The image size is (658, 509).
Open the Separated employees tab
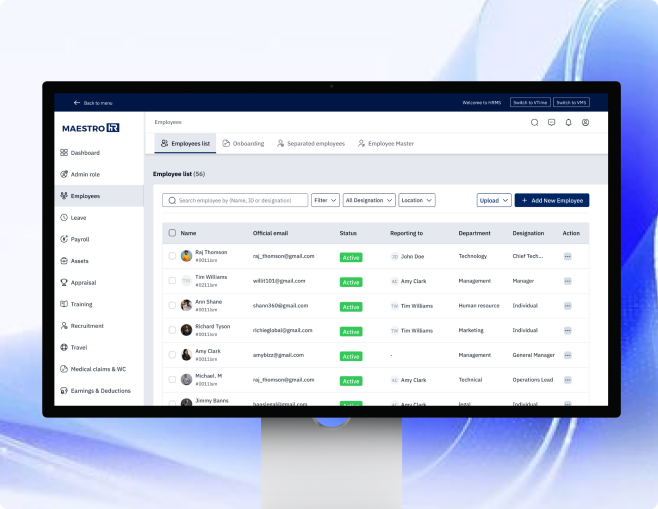click(x=310, y=144)
